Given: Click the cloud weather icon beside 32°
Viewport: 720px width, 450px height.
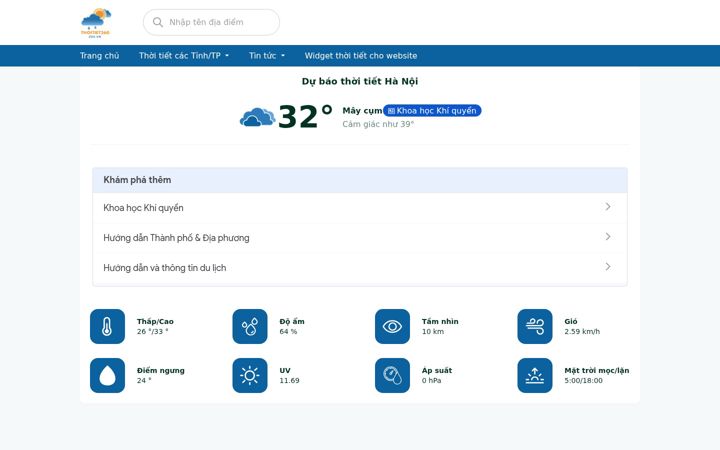Looking at the screenshot, I should pos(257,117).
